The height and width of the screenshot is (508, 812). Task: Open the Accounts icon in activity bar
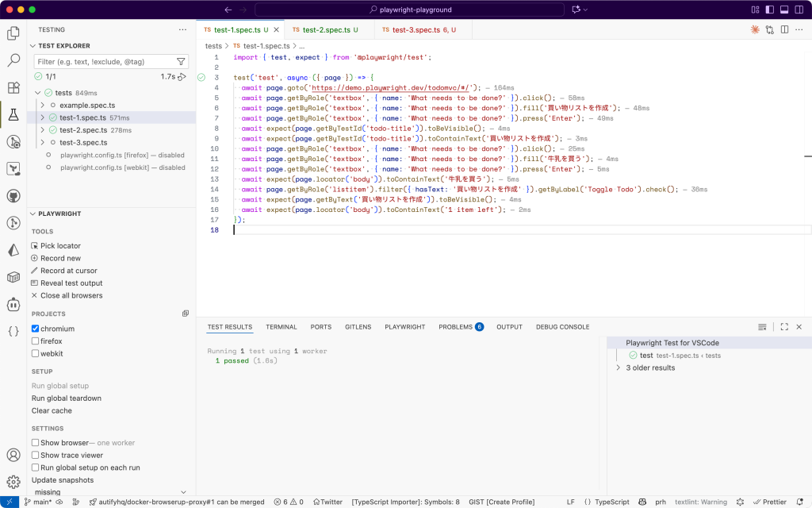(13, 455)
